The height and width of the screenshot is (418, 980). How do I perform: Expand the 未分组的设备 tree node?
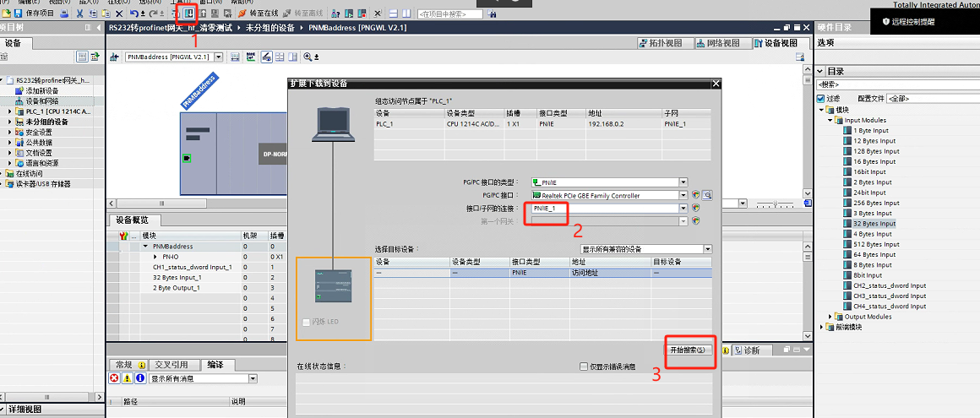click(11, 122)
